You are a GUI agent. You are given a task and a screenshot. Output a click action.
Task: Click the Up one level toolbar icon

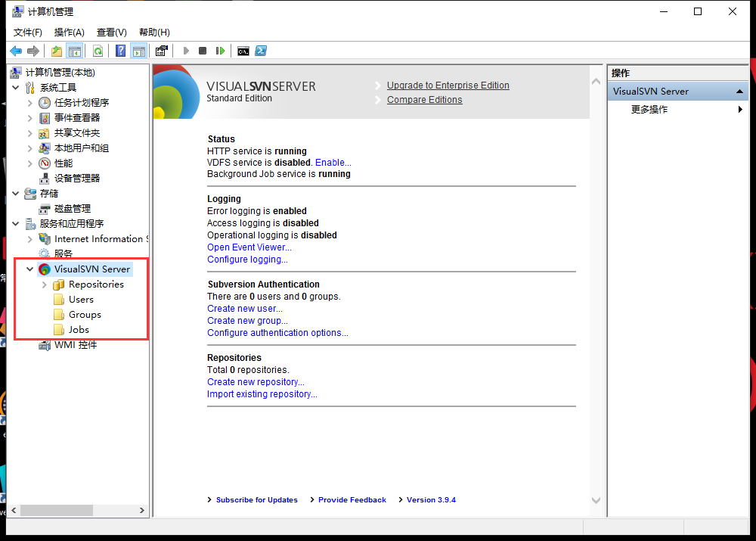[57, 51]
